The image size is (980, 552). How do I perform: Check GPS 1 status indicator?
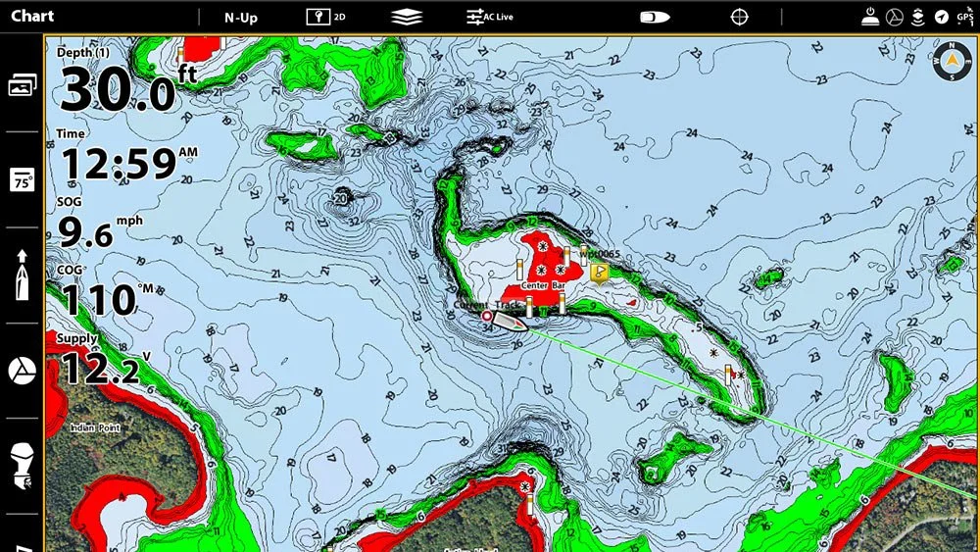point(965,17)
